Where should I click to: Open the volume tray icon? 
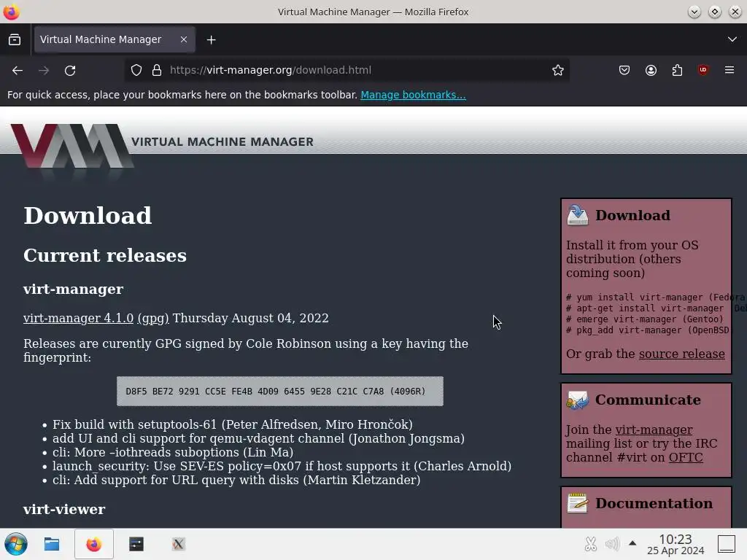pos(612,544)
